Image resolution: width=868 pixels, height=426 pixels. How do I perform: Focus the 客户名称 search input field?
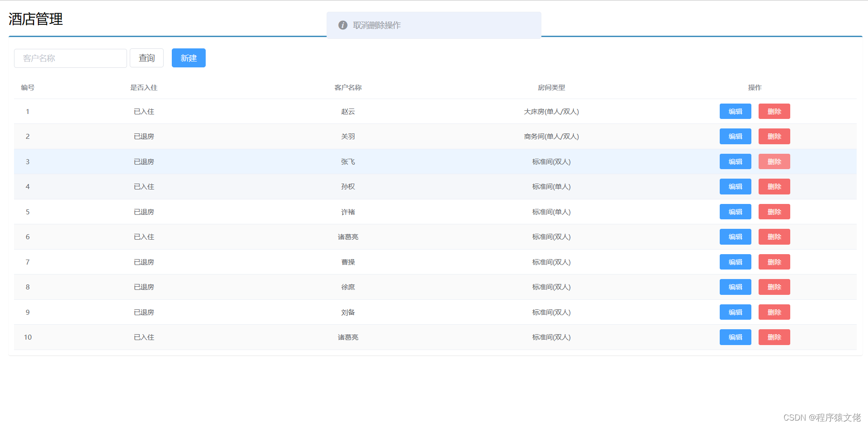point(71,58)
